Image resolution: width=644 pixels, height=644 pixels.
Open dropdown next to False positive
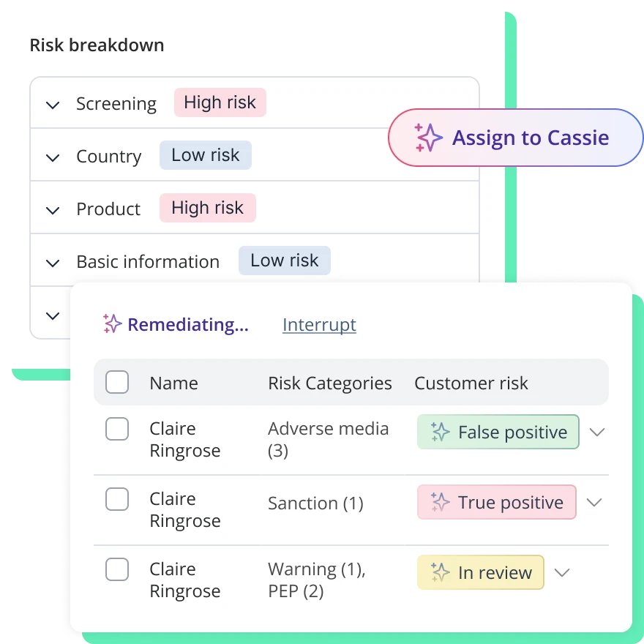[x=597, y=432]
